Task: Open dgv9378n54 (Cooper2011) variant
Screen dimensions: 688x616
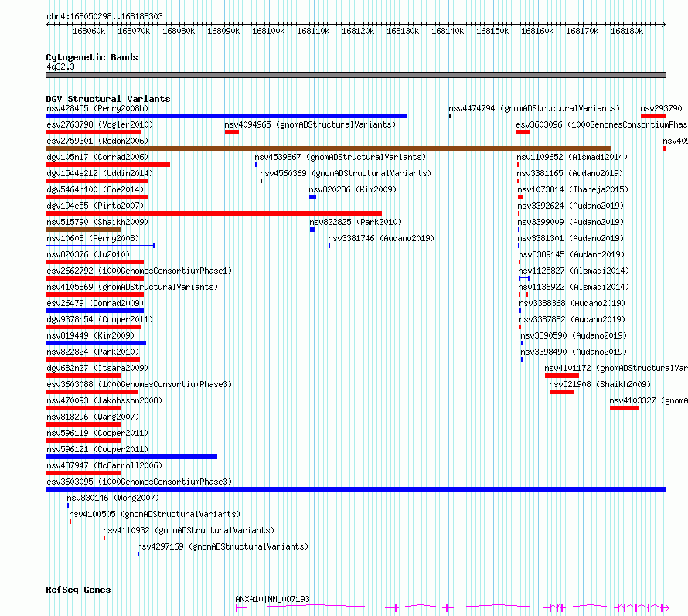Action: click(100, 319)
